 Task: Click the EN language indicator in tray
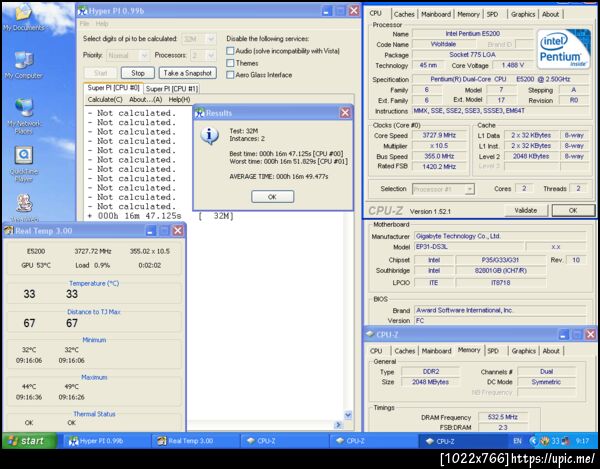point(517,441)
